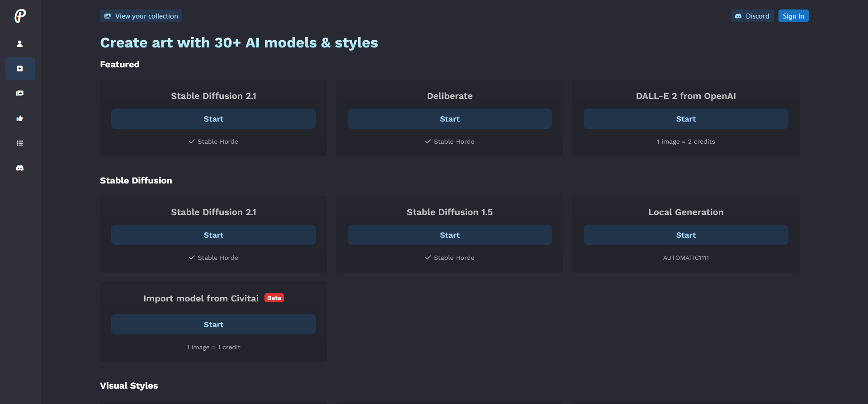Open the profile icon in the sidebar
The width and height of the screenshot is (868, 404).
(x=20, y=44)
